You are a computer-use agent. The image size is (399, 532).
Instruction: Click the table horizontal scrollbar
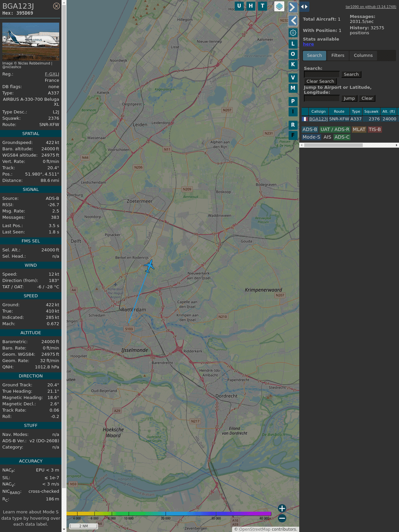coord(333,145)
